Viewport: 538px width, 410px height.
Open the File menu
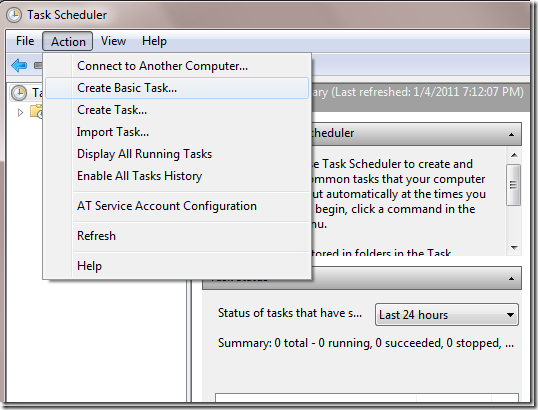(x=25, y=41)
